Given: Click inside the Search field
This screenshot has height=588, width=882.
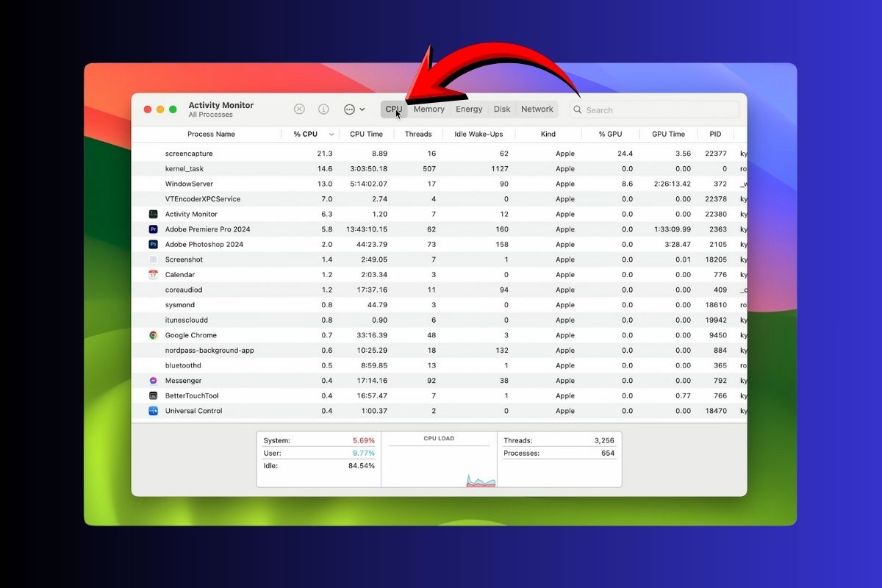Looking at the screenshot, I should (654, 110).
